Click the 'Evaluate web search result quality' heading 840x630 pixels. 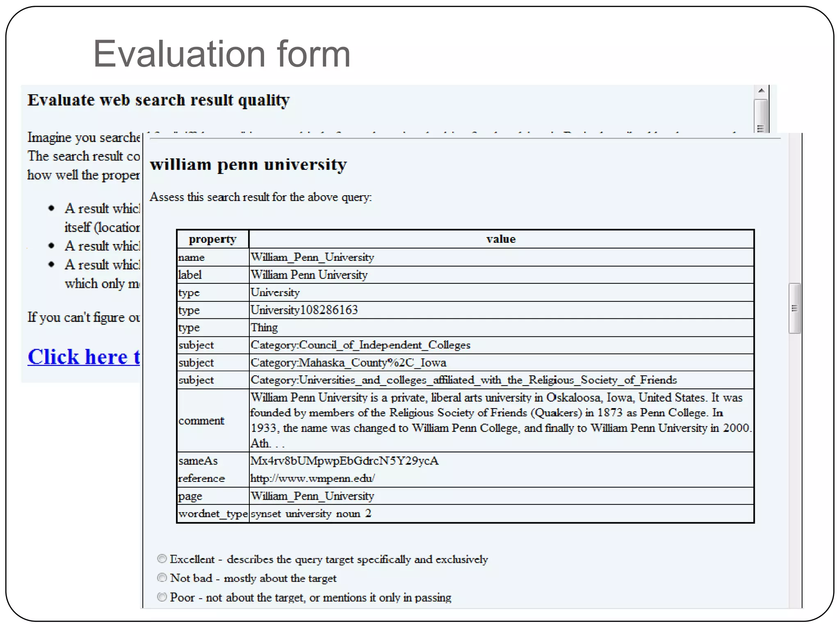tap(158, 100)
